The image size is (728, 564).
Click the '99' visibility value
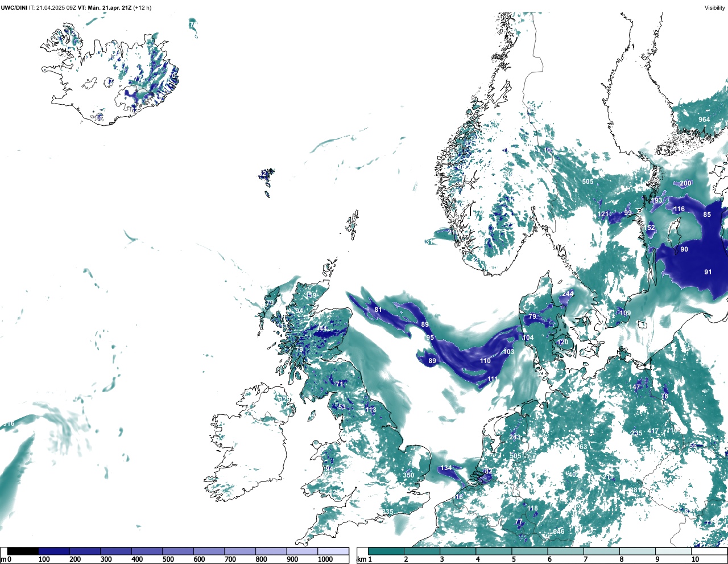coord(628,213)
